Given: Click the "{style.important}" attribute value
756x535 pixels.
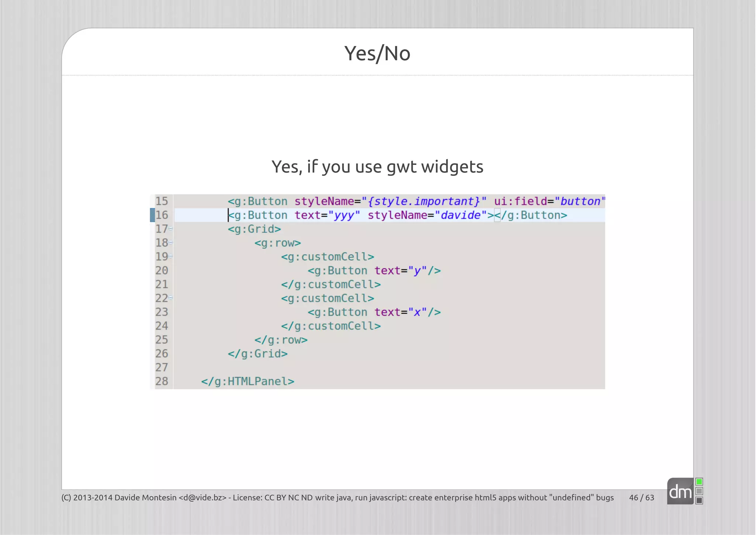Looking at the screenshot, I should pyautogui.click(x=424, y=201).
